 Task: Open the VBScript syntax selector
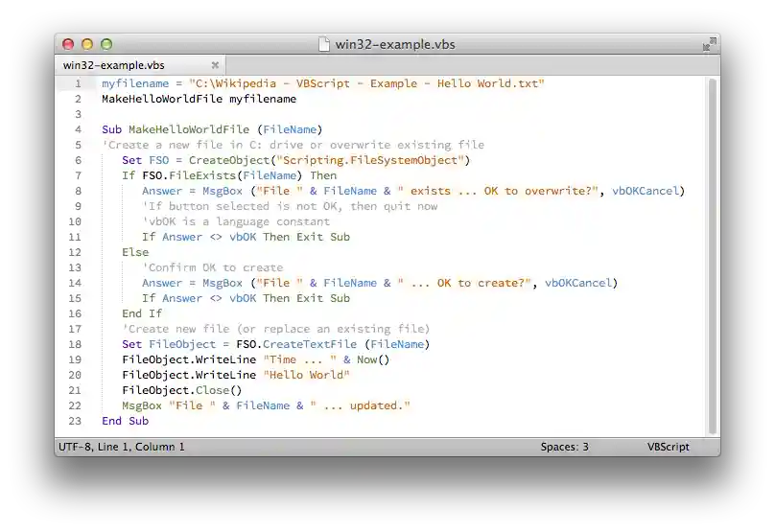click(x=668, y=447)
